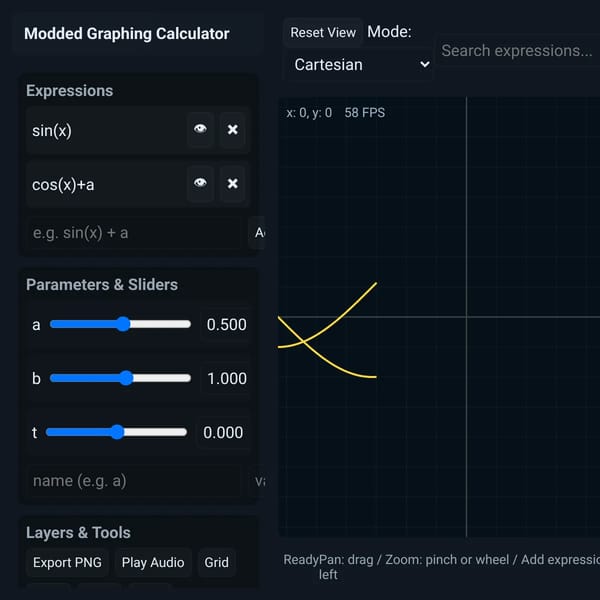This screenshot has width=600, height=600.
Task: Click the Expressions heading
Action: [70, 91]
